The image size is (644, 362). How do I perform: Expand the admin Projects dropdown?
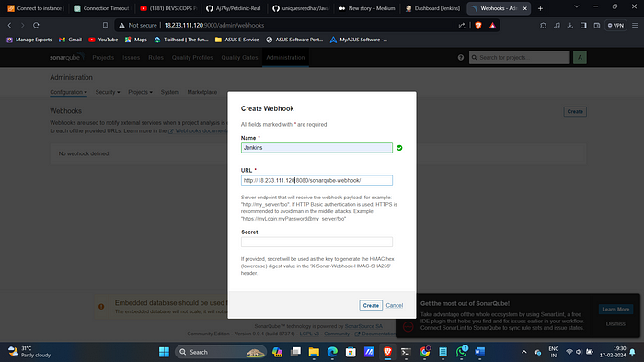coord(140,92)
